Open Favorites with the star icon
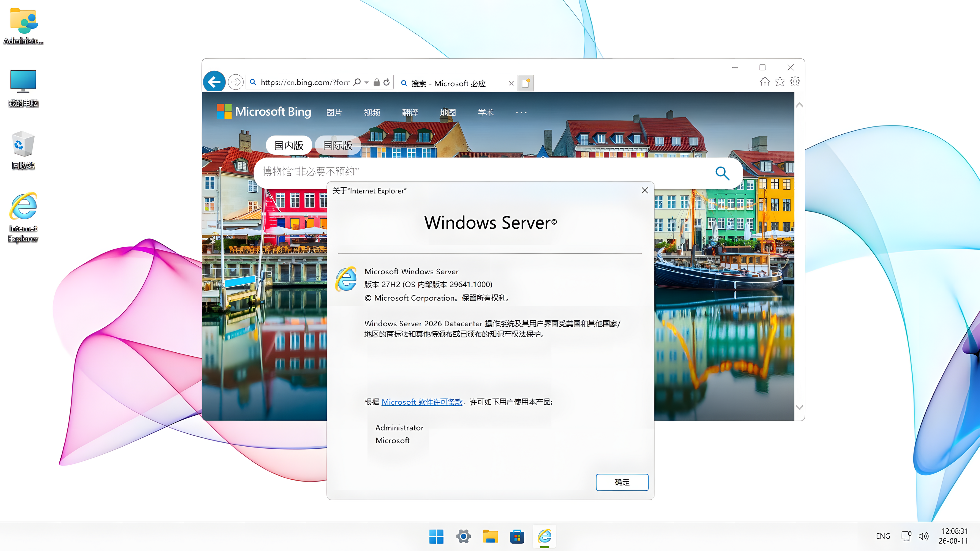The image size is (980, 551). click(780, 81)
